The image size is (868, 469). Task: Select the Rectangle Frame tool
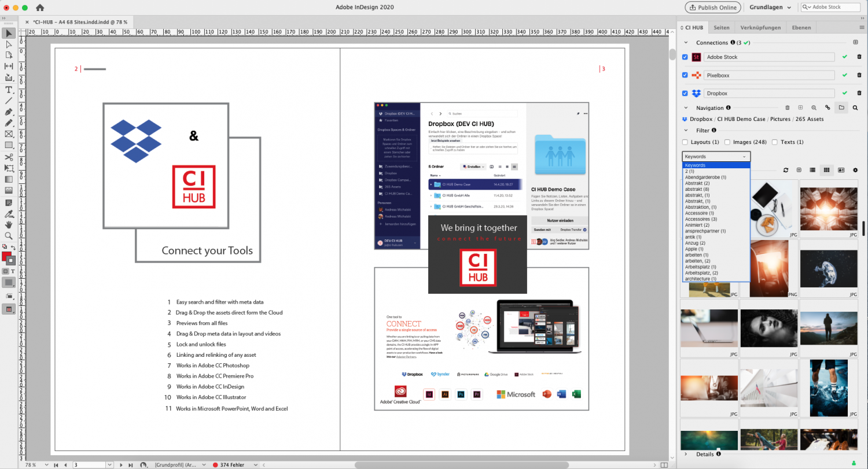tap(9, 134)
